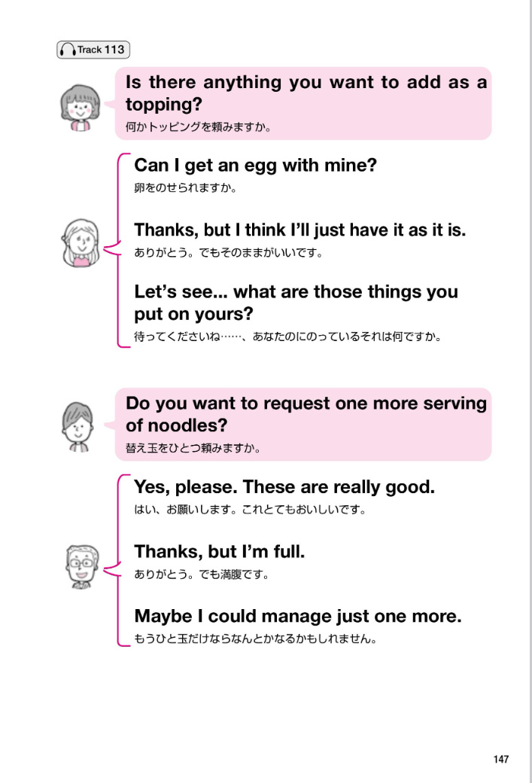This screenshot has height=783, width=532.
Task: Tap the "Let's see... what are those things" sentence
Action: pos(296,302)
